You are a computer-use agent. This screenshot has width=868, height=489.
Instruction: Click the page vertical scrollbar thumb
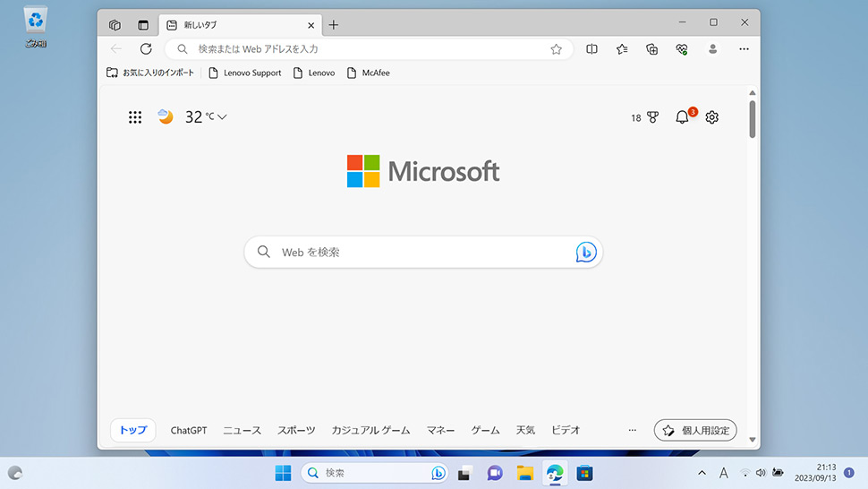click(753, 119)
